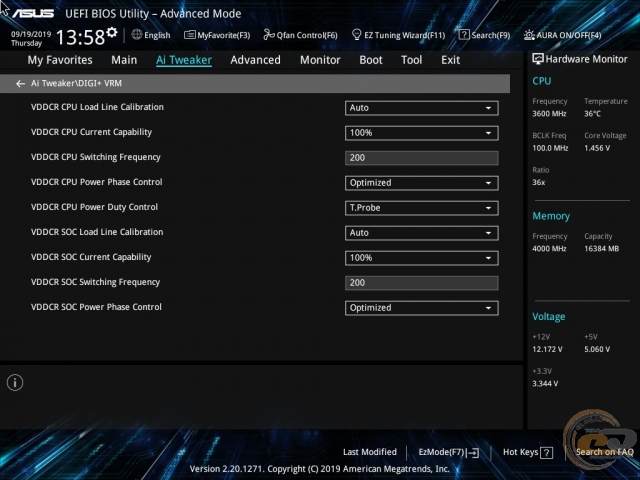Click the VDDCR SOC Load Line Calibration label
The width and height of the screenshot is (640, 480).
pos(97,232)
